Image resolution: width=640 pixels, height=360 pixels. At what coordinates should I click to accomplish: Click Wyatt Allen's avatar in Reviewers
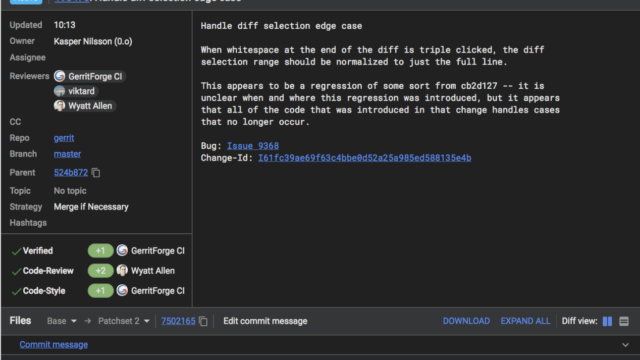(60, 106)
